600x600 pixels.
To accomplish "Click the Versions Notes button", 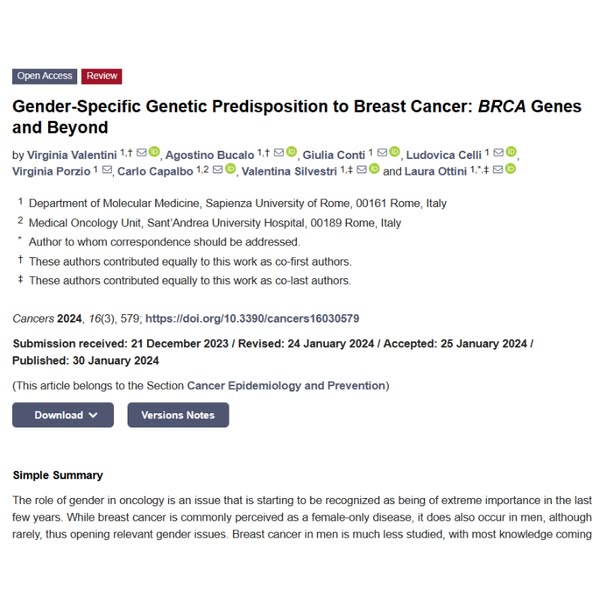I will click(x=178, y=415).
